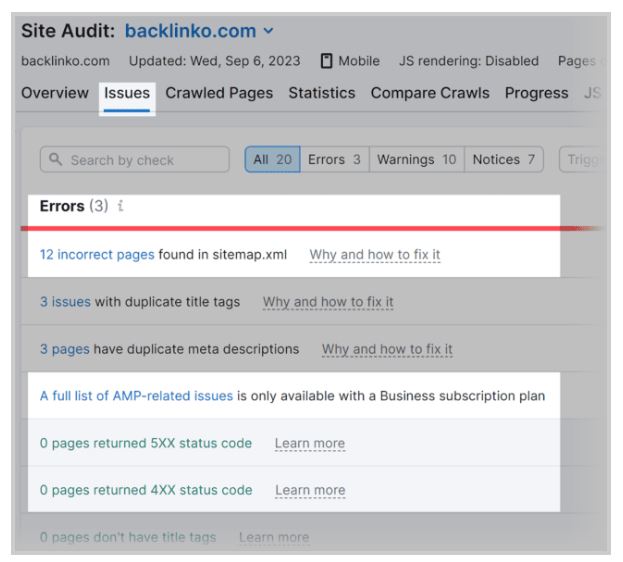Viewport: 623px width, 562px height.
Task: Open the 12 incorrect pages link
Action: pos(97,254)
